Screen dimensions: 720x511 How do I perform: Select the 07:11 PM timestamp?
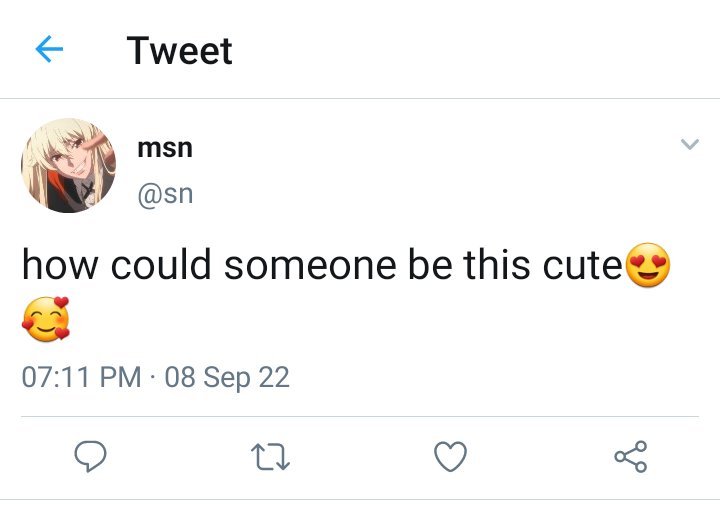pyautogui.click(x=81, y=377)
